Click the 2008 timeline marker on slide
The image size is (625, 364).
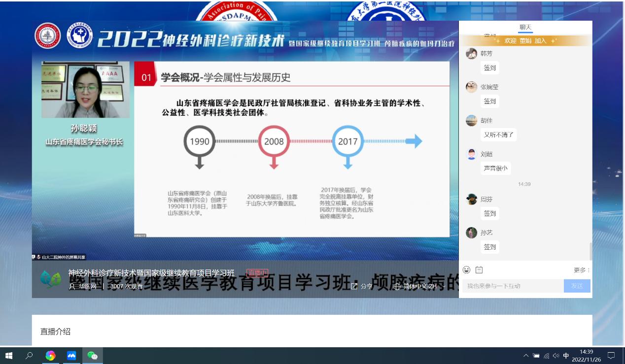tap(274, 141)
